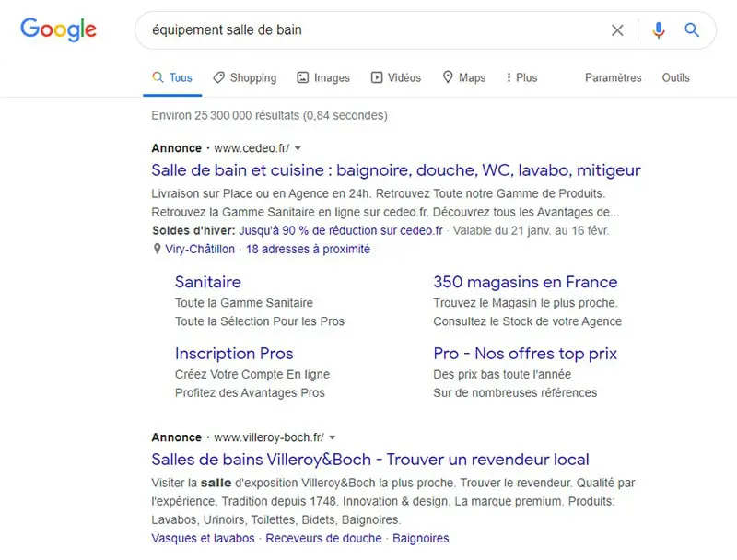Open the Outils option
Image resolution: width=737 pixels, height=560 pixels.
click(x=675, y=77)
